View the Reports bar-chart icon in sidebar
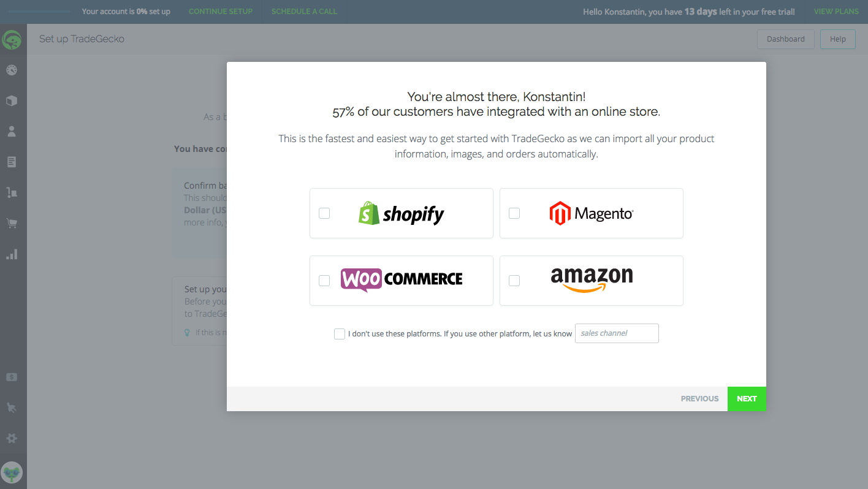The image size is (868, 489). pos(13,254)
